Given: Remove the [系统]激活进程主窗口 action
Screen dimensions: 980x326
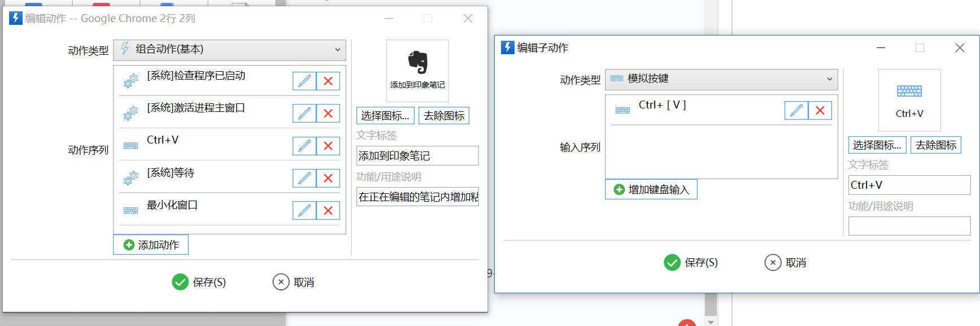Looking at the screenshot, I should [x=328, y=114].
